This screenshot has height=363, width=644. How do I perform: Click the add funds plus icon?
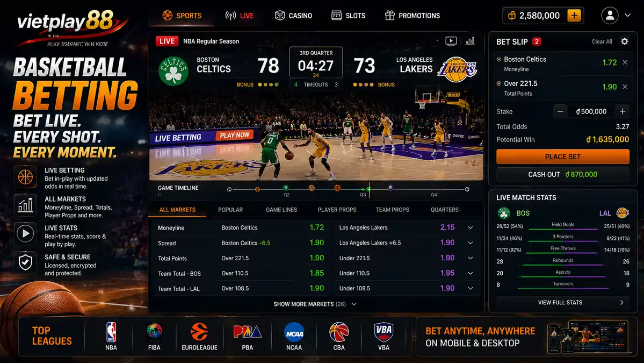[574, 16]
